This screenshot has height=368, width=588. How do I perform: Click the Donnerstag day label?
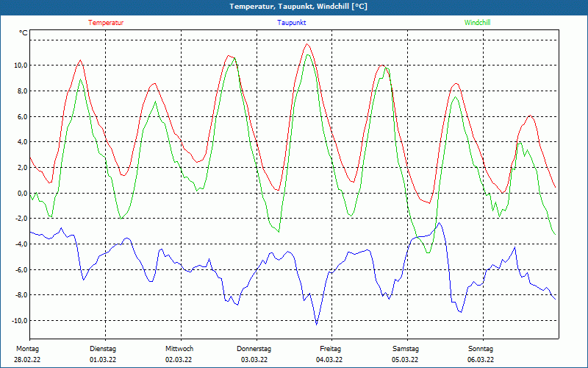[x=254, y=349]
